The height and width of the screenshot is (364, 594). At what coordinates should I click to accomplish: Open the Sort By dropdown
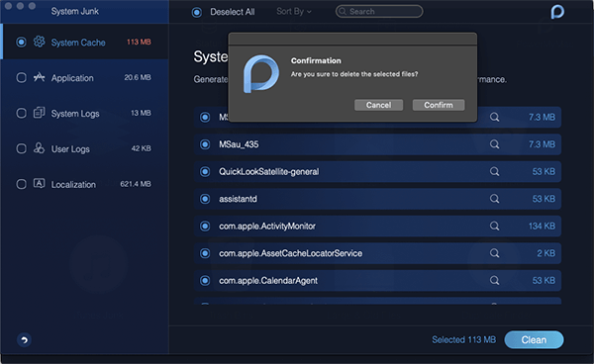coord(294,11)
